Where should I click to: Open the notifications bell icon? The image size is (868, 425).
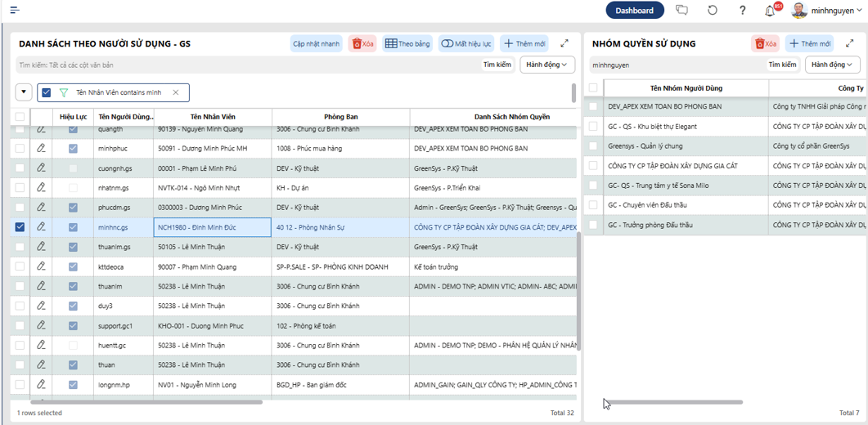click(x=770, y=11)
